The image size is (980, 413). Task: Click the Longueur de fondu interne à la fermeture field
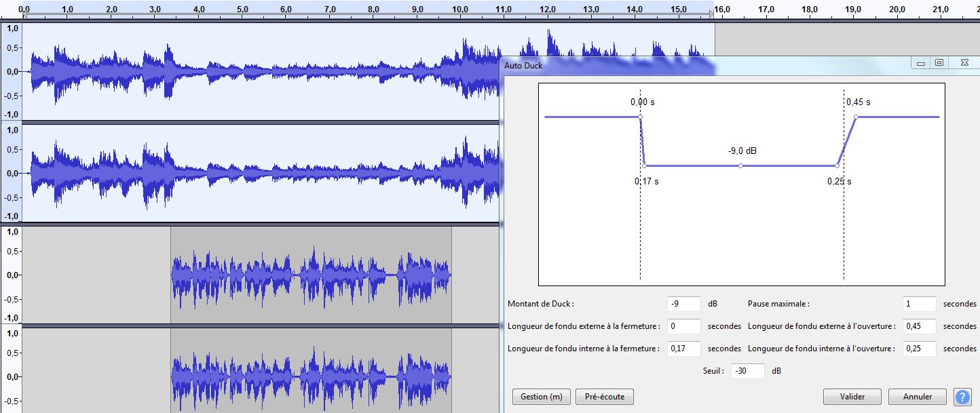683,349
